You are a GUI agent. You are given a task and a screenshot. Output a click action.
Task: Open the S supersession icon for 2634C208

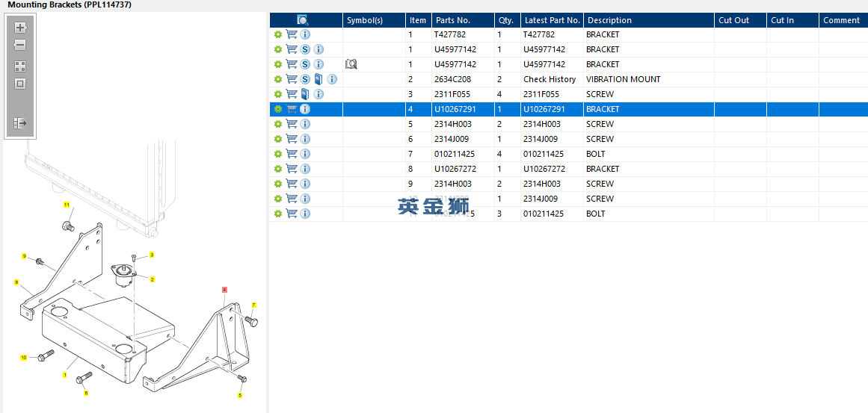point(305,79)
